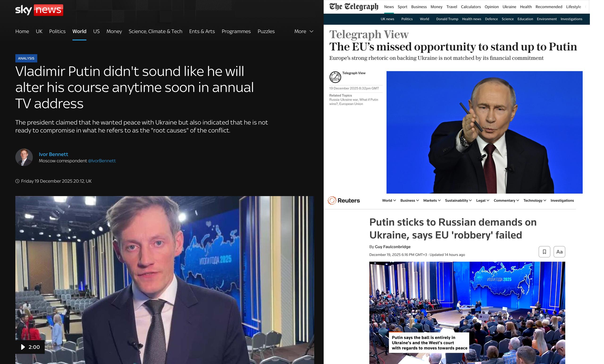
Task: Click Ivor Bennett's author avatar
Action: tap(24, 157)
